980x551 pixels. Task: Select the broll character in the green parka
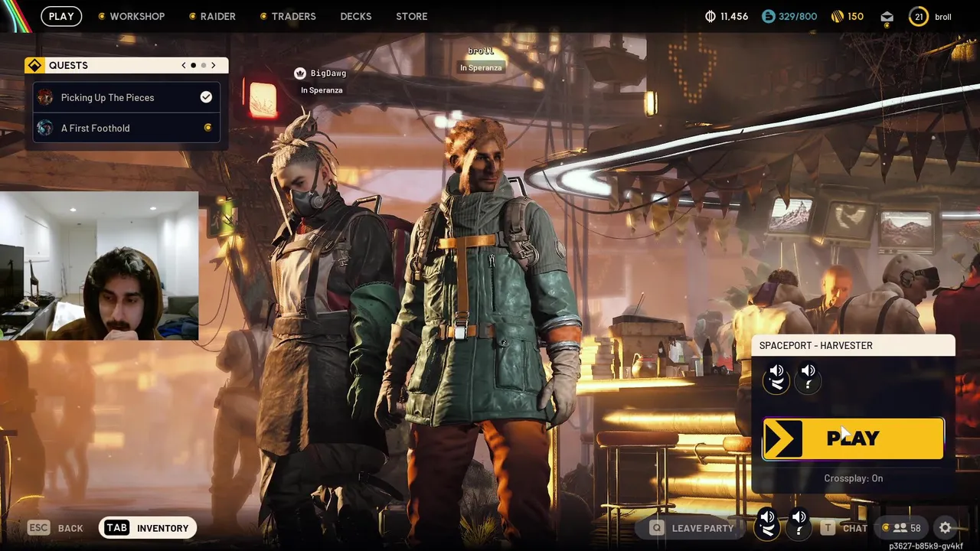(x=482, y=329)
